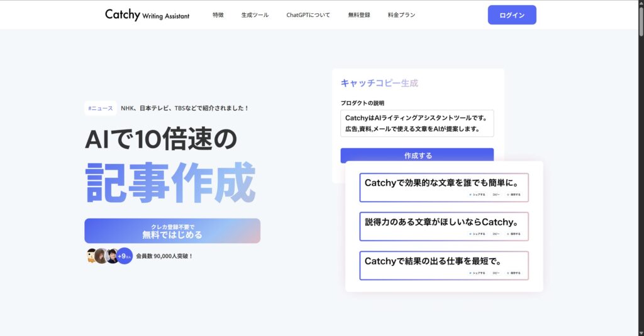This screenshot has width=644, height=336.
Task: Click the 作成する button
Action: [417, 156]
